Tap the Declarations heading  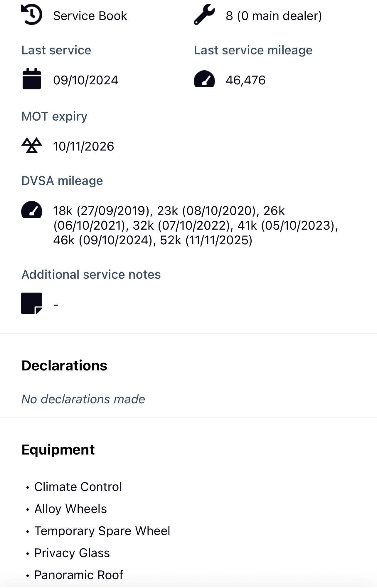(x=64, y=366)
